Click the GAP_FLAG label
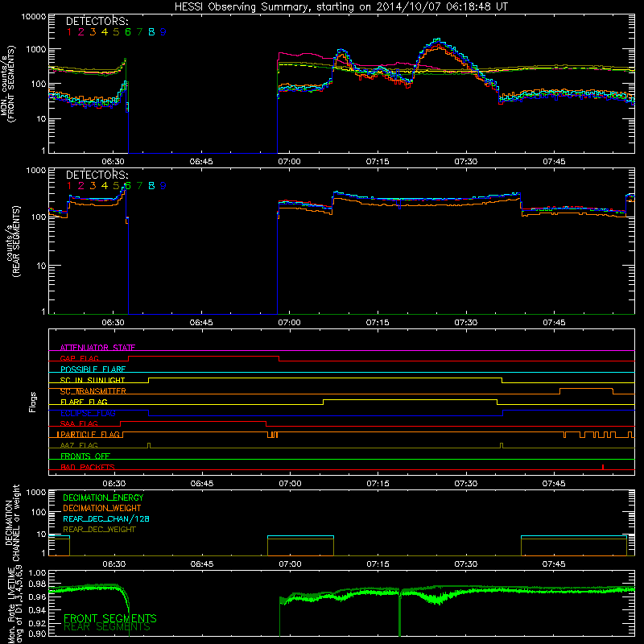The image size is (644, 644). tap(79, 358)
